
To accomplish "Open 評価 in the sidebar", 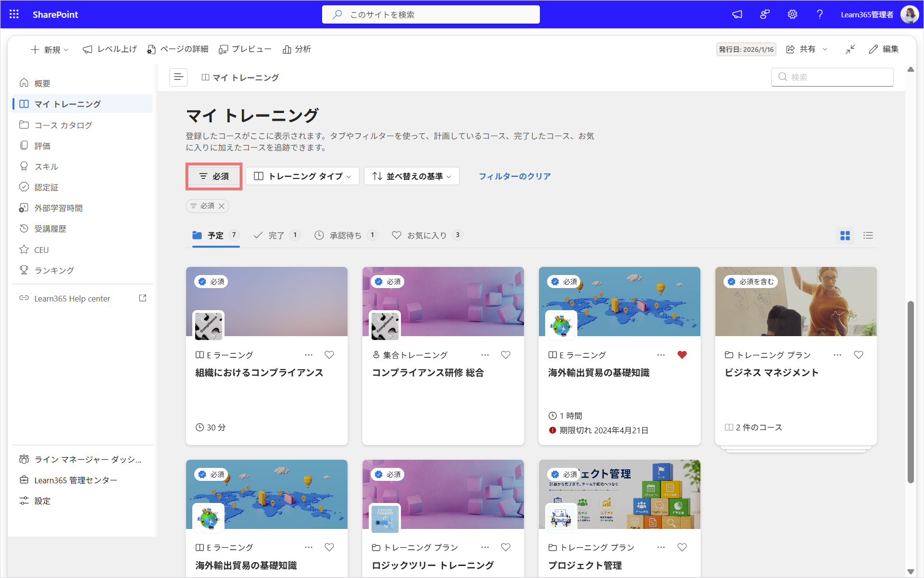I will tap(83, 146).
